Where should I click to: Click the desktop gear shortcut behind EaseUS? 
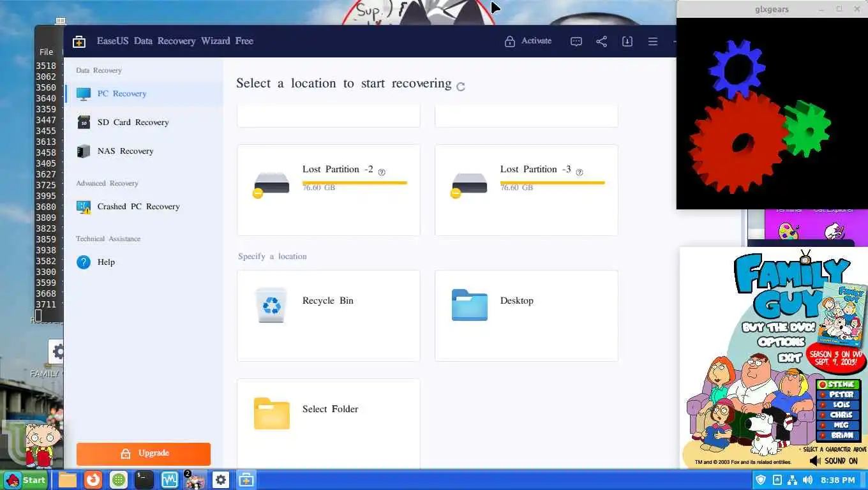click(57, 352)
